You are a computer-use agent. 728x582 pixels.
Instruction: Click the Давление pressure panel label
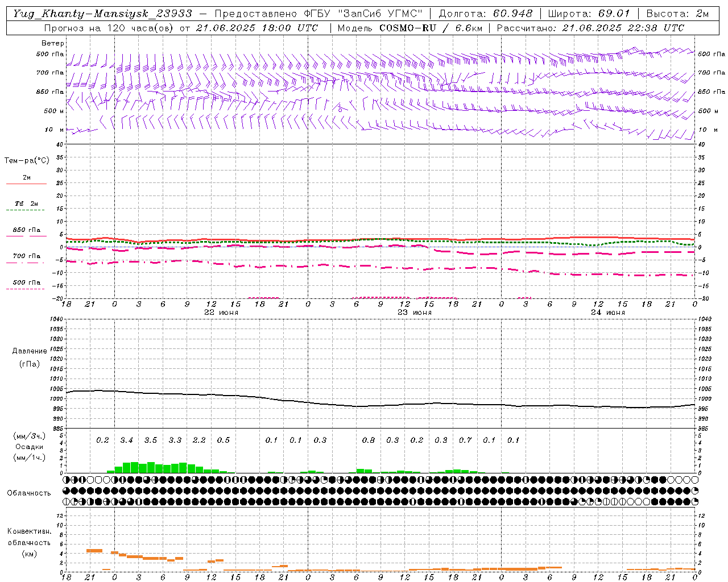tap(29, 351)
